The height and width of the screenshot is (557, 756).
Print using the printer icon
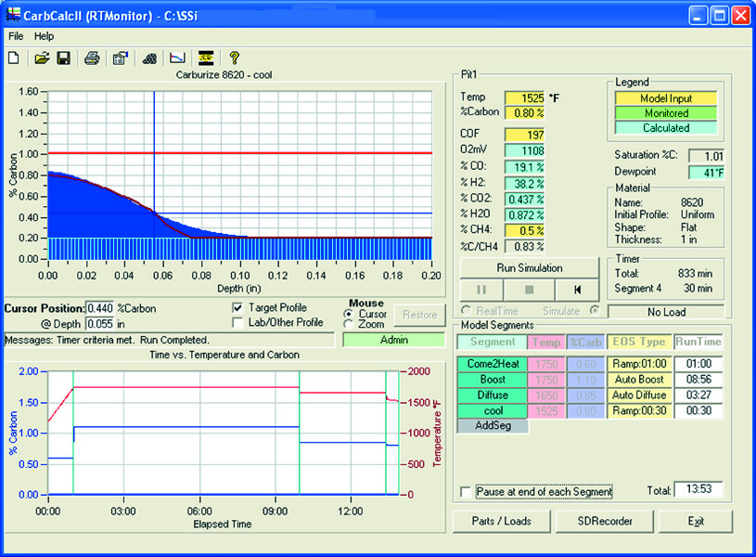tap(92, 58)
